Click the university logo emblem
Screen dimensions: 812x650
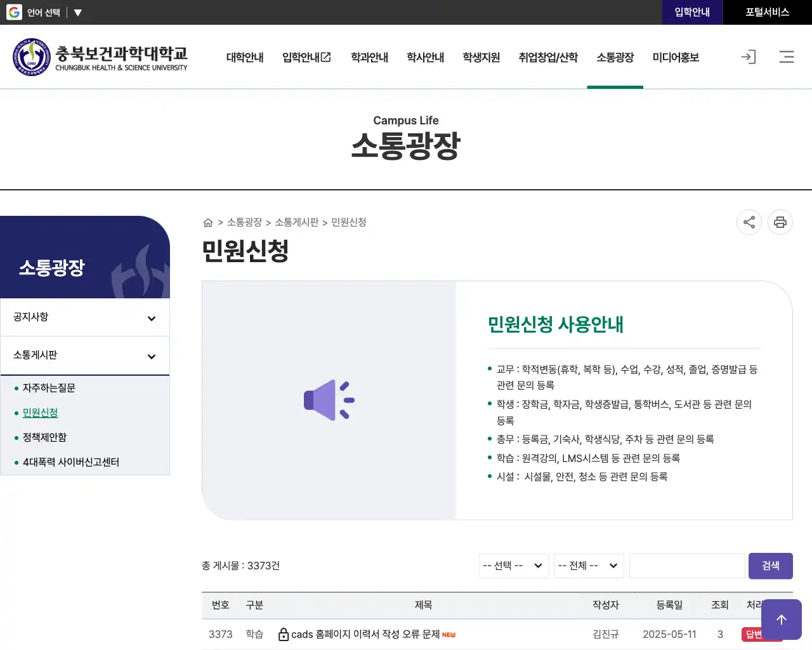click(31, 57)
